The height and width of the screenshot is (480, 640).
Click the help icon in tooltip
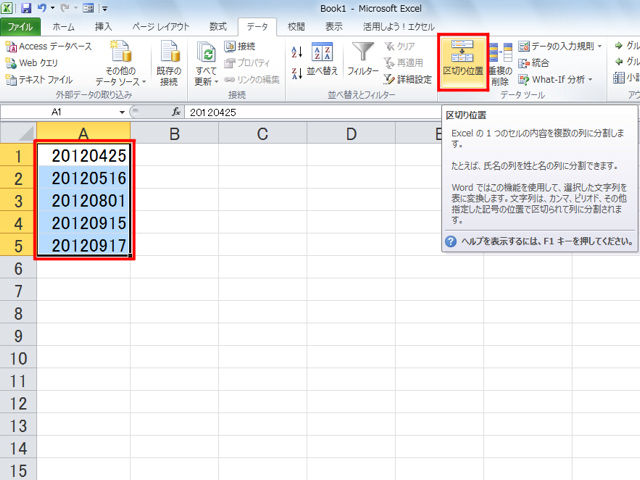click(x=451, y=241)
